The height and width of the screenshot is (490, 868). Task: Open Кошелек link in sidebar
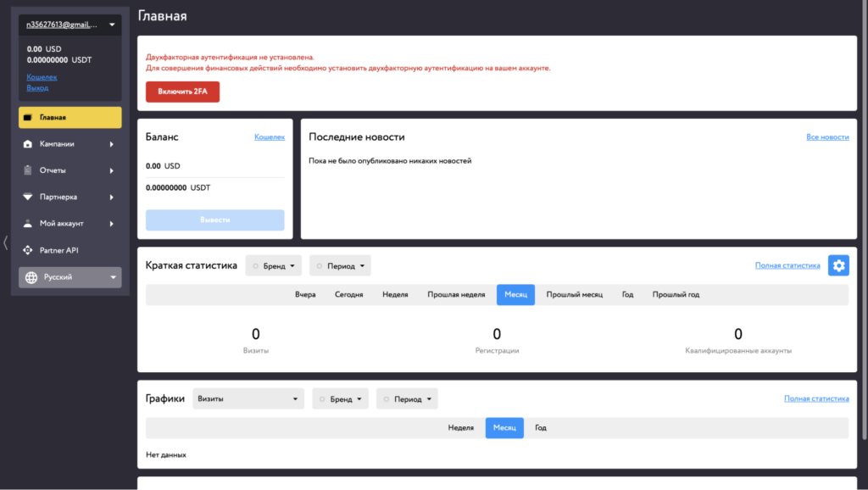coord(42,77)
